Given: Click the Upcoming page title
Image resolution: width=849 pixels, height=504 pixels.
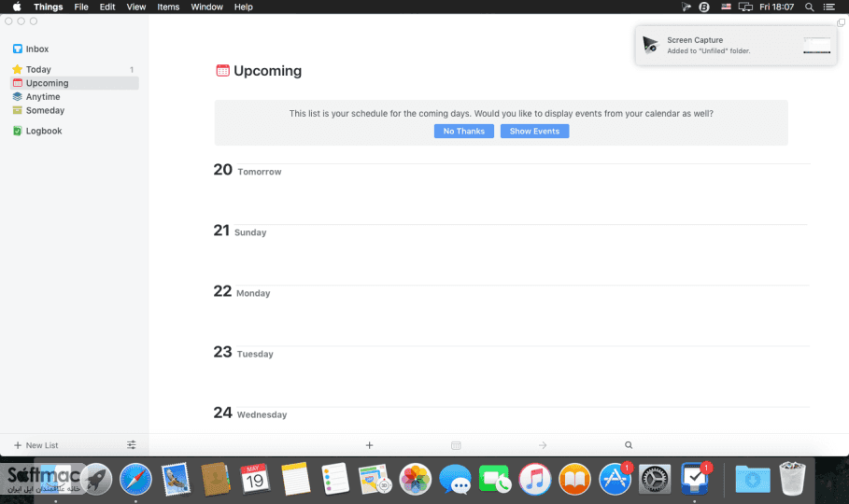Looking at the screenshot, I should 267,71.
